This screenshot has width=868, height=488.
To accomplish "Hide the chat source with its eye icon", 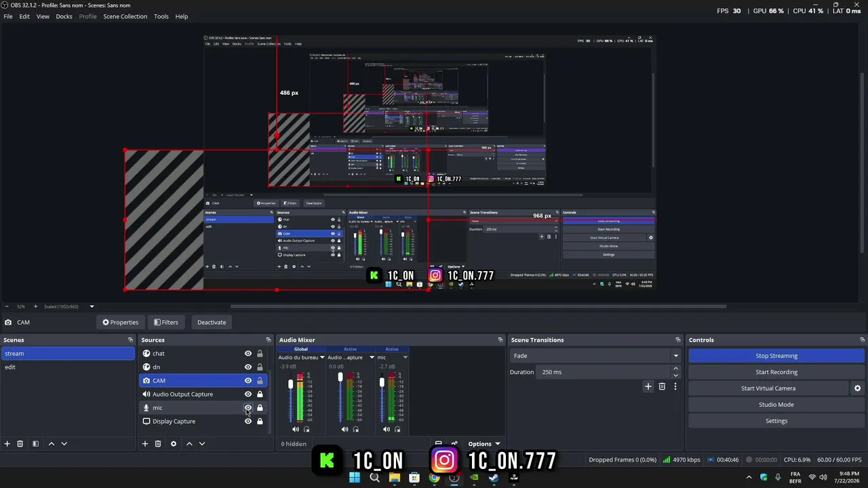I will 248,353.
